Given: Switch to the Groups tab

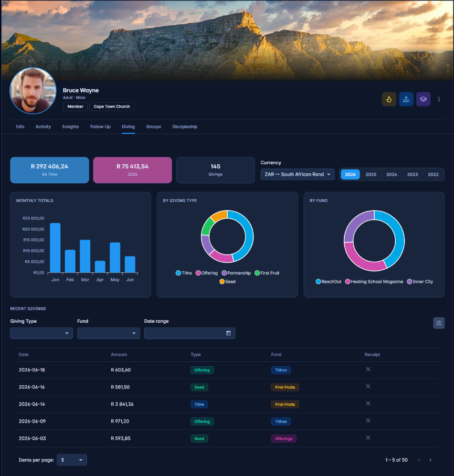Looking at the screenshot, I should [154, 127].
